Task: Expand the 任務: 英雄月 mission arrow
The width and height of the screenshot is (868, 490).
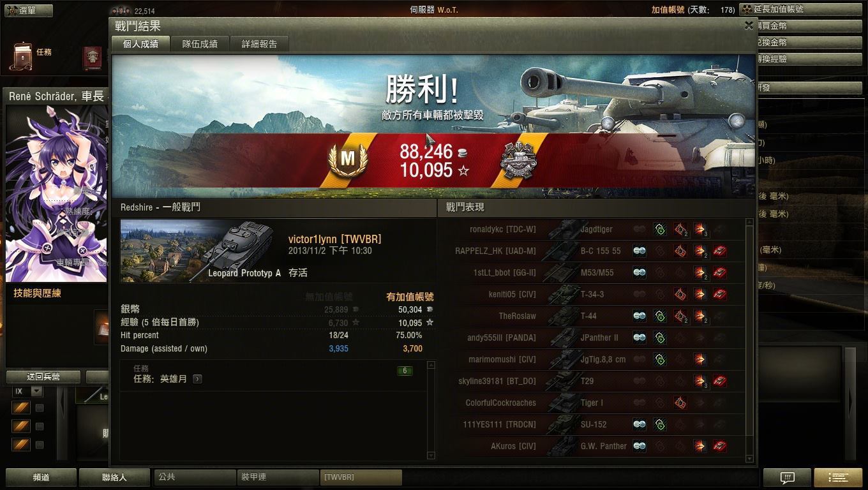Action: [x=197, y=379]
